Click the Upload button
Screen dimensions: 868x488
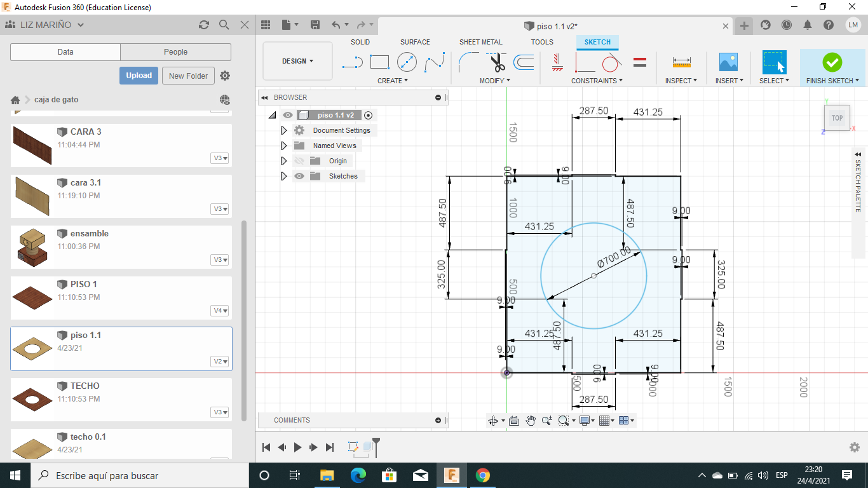[x=139, y=76]
